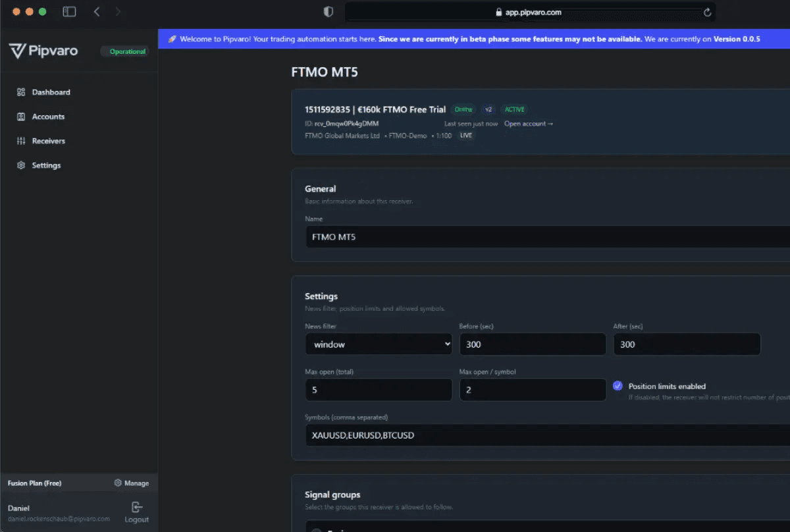Select the Receivers menu item
This screenshot has width=790, height=532.
coord(49,141)
